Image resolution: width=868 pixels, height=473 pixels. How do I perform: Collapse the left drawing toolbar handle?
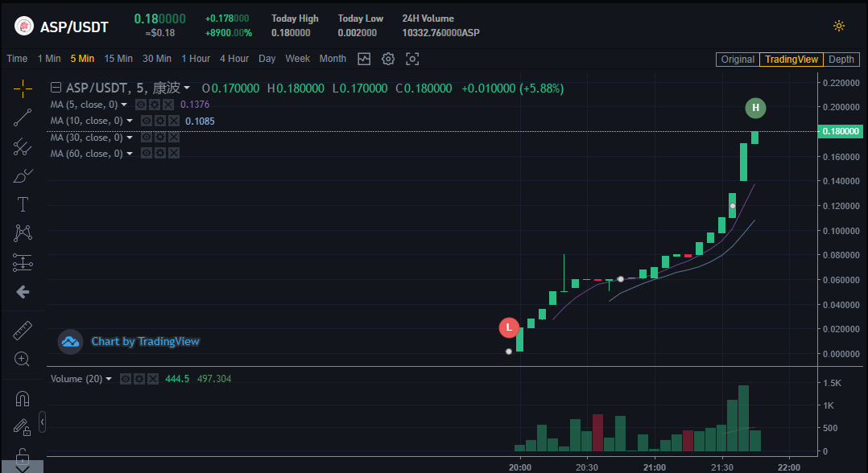[42, 422]
